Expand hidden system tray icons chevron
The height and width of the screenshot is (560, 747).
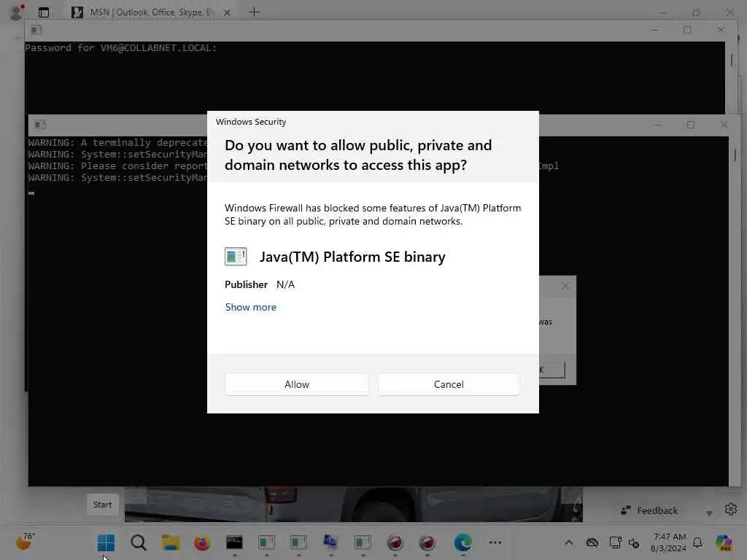(569, 542)
